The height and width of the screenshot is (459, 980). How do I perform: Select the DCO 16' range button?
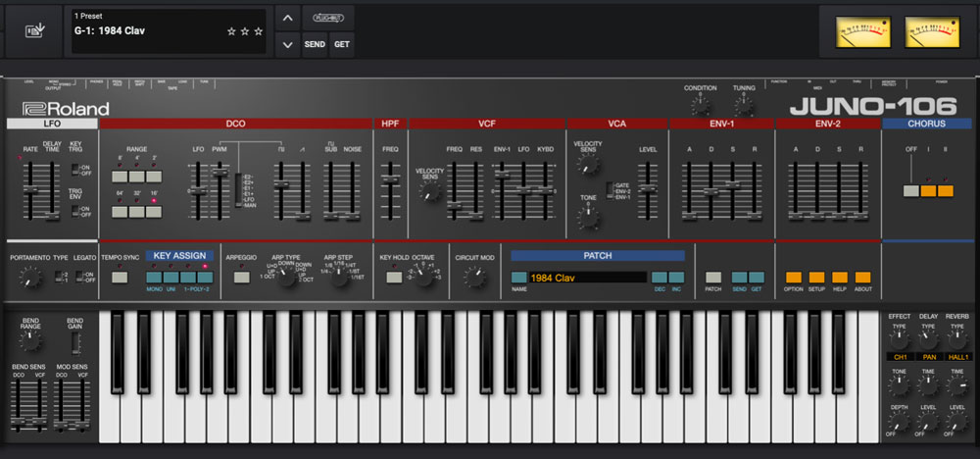(154, 212)
